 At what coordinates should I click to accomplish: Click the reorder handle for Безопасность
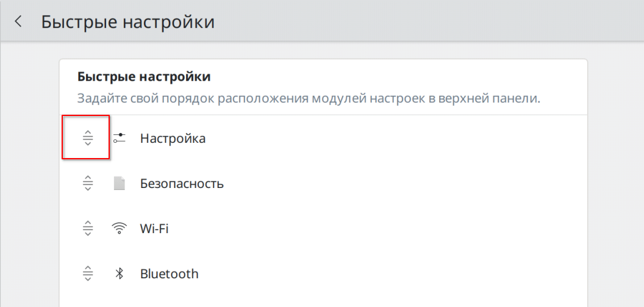click(88, 183)
